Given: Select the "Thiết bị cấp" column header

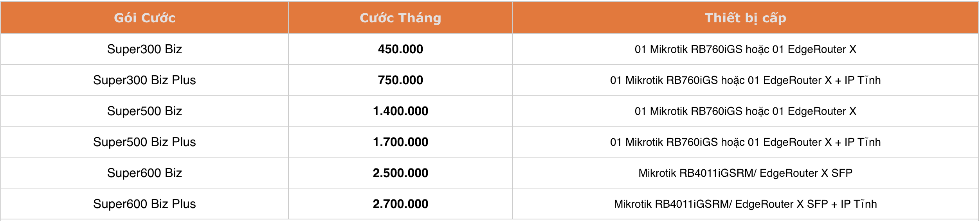Looking at the screenshot, I should [745, 18].
